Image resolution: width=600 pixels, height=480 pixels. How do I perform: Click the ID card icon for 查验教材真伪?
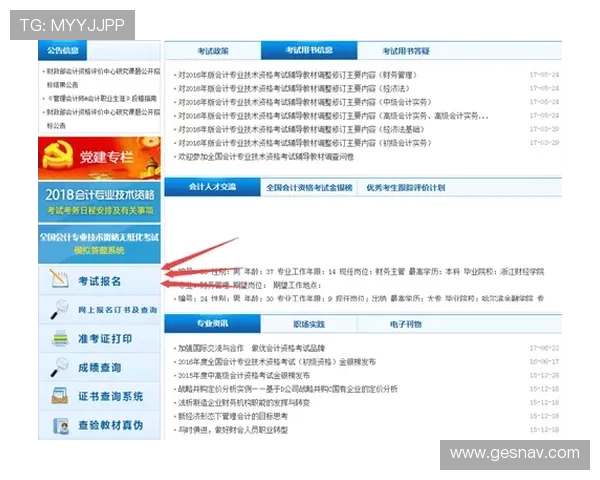coord(61,425)
